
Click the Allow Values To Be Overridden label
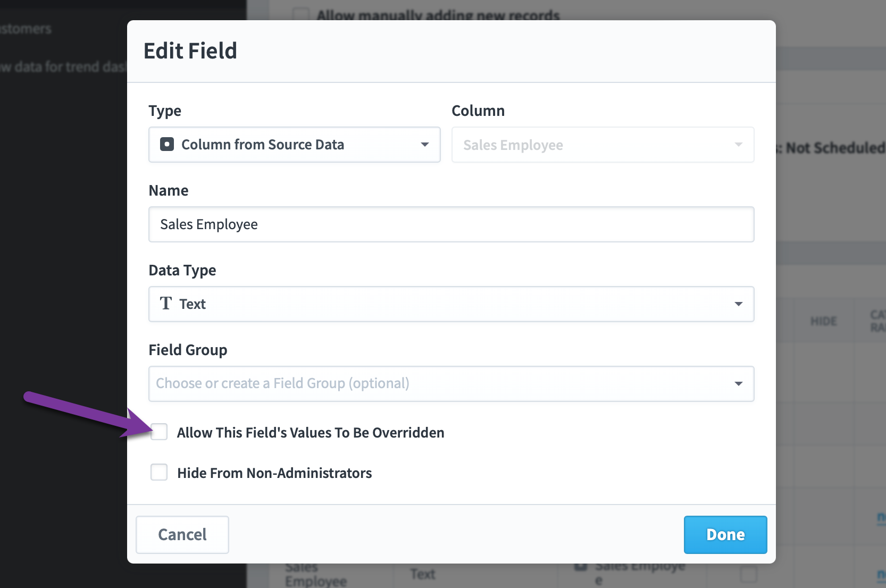coord(311,433)
